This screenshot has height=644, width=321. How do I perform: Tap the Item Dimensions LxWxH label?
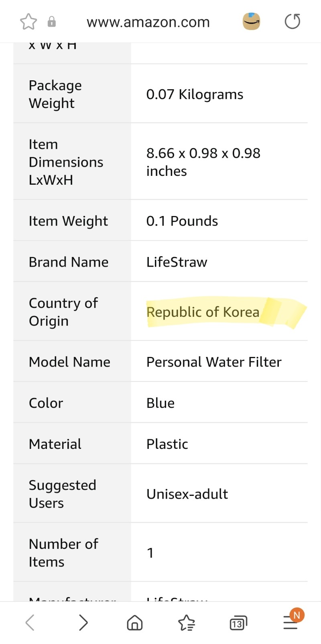(x=66, y=162)
